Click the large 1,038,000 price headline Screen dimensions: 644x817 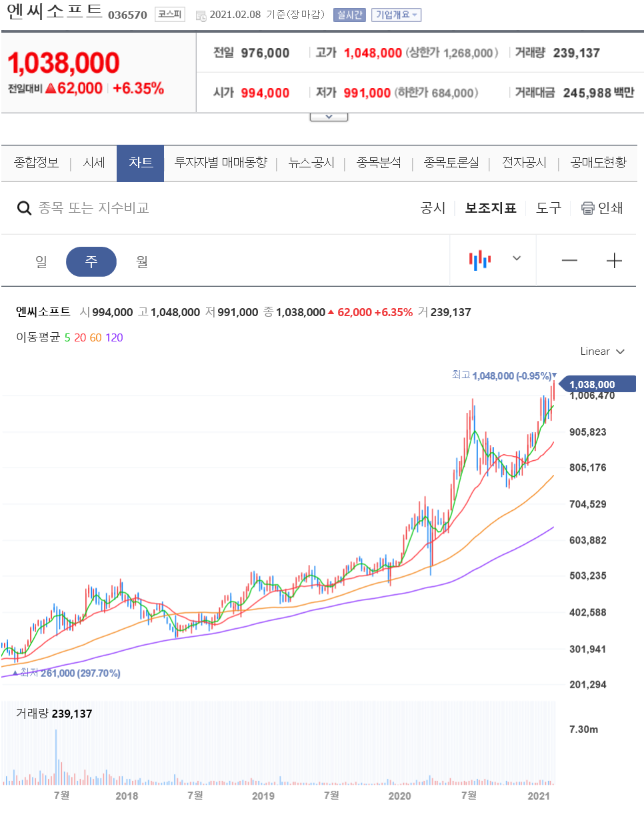click(64, 63)
